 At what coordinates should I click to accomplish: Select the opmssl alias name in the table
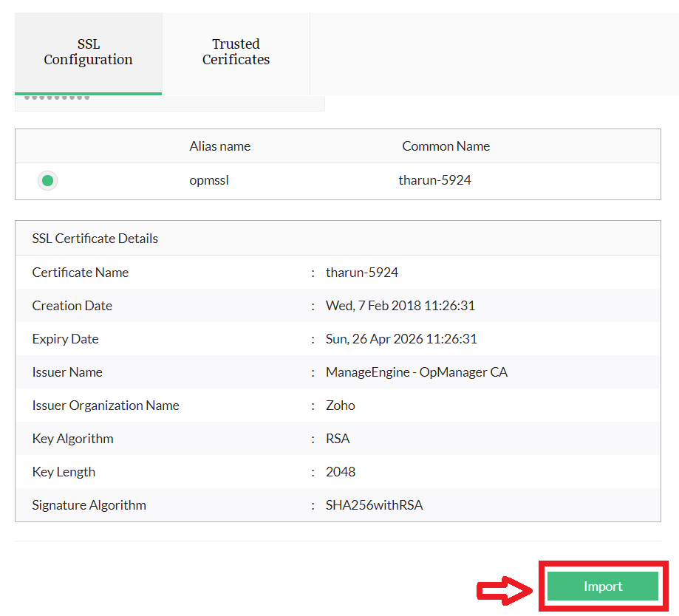pyautogui.click(x=209, y=180)
